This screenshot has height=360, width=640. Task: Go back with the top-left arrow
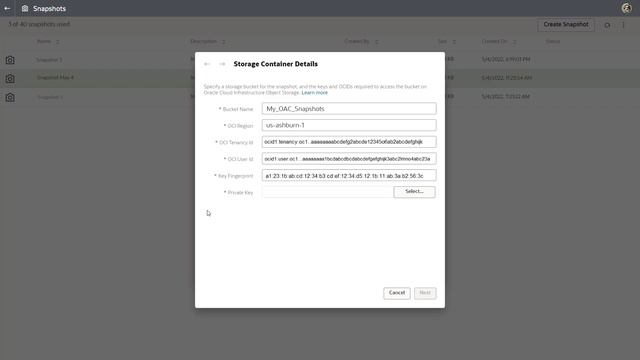point(7,8)
